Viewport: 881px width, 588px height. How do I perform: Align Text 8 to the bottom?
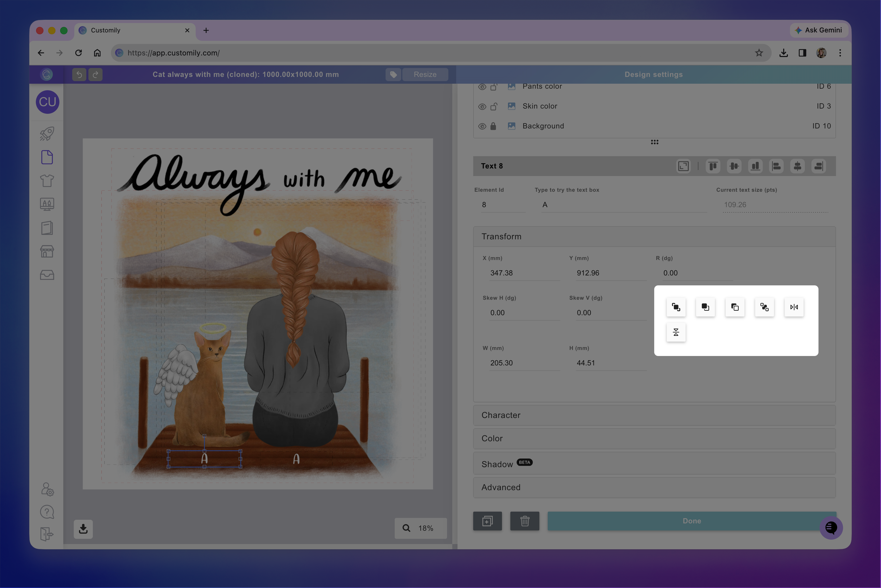755,166
